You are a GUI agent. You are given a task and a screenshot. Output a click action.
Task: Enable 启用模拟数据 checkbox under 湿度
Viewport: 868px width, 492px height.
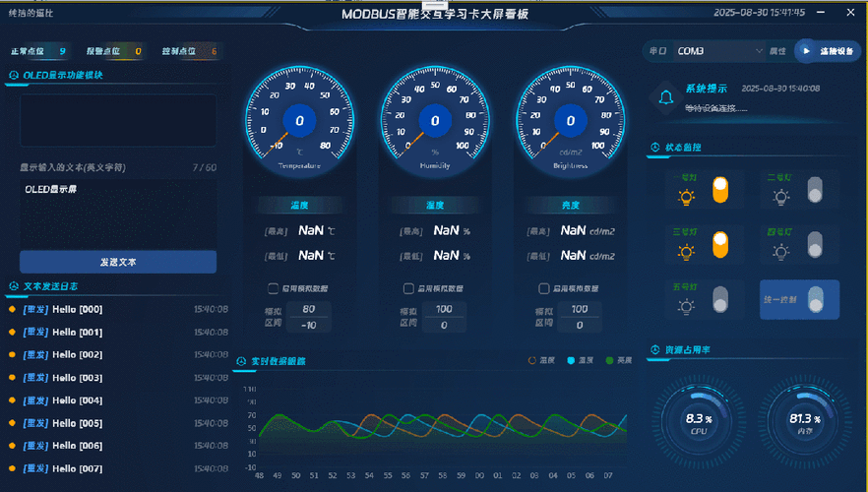[408, 288]
